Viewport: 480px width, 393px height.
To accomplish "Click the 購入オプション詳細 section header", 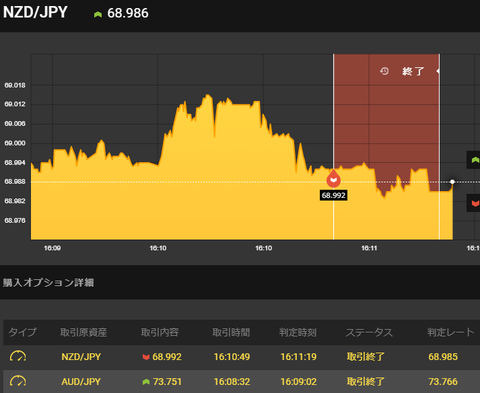I will click(48, 283).
